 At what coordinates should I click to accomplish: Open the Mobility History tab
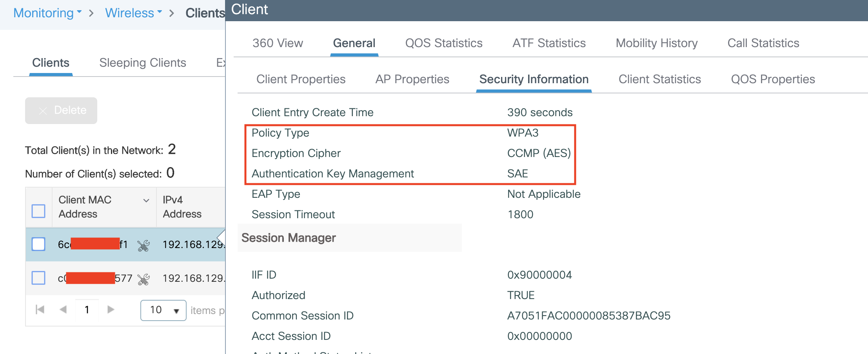click(656, 43)
